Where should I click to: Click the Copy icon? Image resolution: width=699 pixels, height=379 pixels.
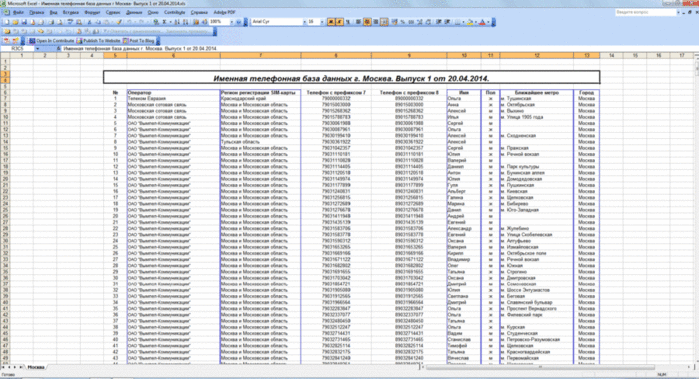click(x=99, y=22)
